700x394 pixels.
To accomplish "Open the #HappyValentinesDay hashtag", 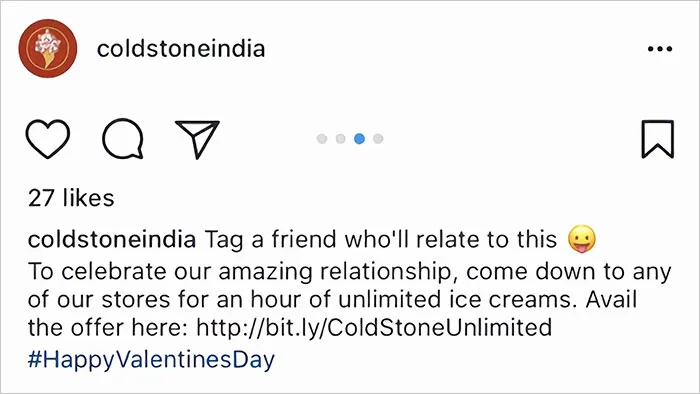I will click(151, 360).
